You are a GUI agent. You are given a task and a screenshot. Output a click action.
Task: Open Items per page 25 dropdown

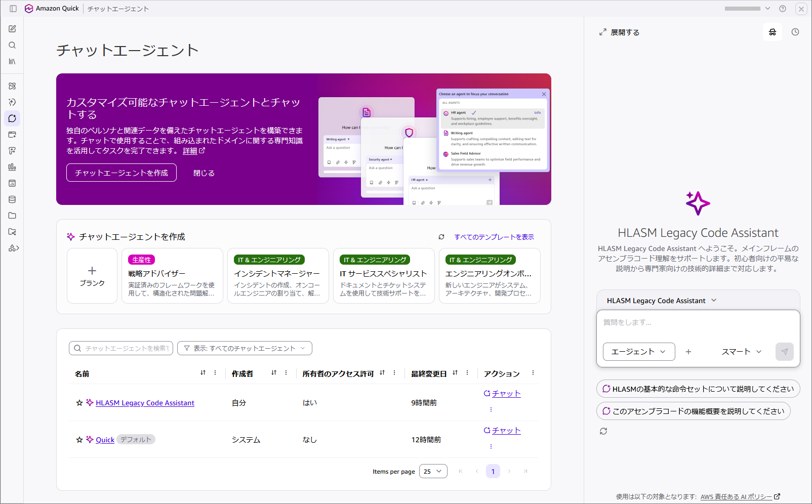(433, 471)
